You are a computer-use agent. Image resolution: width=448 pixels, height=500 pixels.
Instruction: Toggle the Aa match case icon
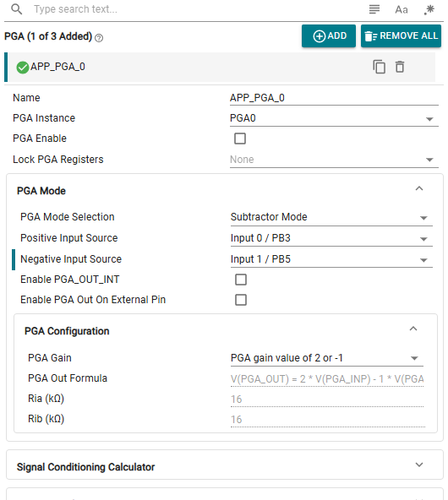[402, 9]
